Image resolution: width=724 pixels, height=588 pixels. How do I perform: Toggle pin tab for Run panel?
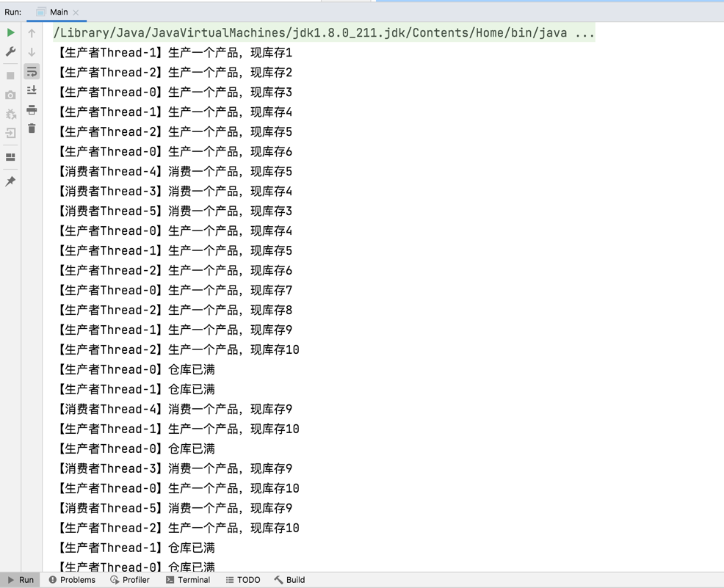click(10, 181)
